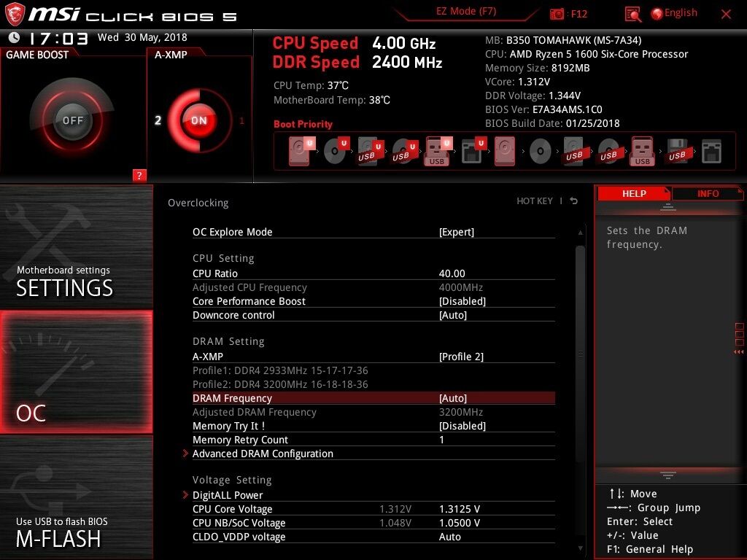Click 'Adjusted CPU Frequency' 4000MHz row
Viewport: 747px width, 560px height.
tap(373, 287)
